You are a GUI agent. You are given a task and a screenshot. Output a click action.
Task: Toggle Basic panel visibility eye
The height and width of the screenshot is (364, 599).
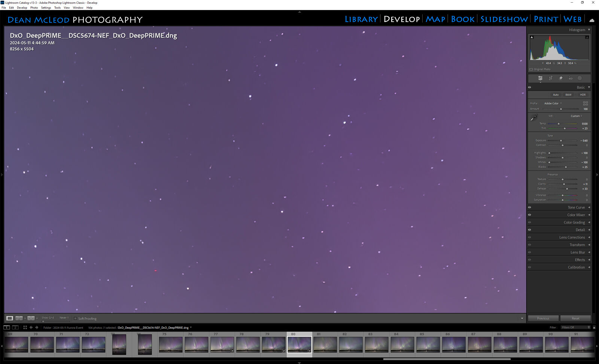(x=529, y=87)
